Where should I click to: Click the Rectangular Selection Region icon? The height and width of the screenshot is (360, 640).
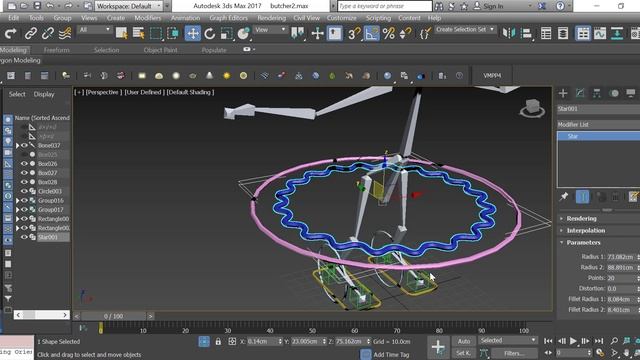156,33
